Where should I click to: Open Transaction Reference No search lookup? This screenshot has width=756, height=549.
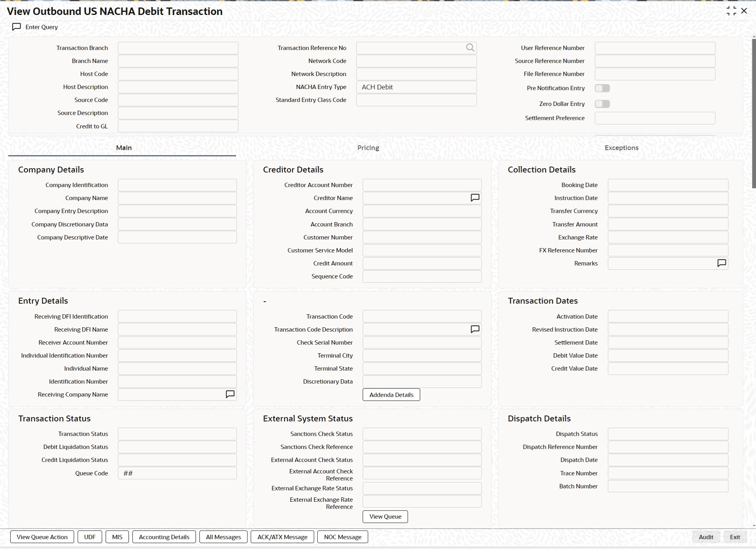click(x=470, y=48)
